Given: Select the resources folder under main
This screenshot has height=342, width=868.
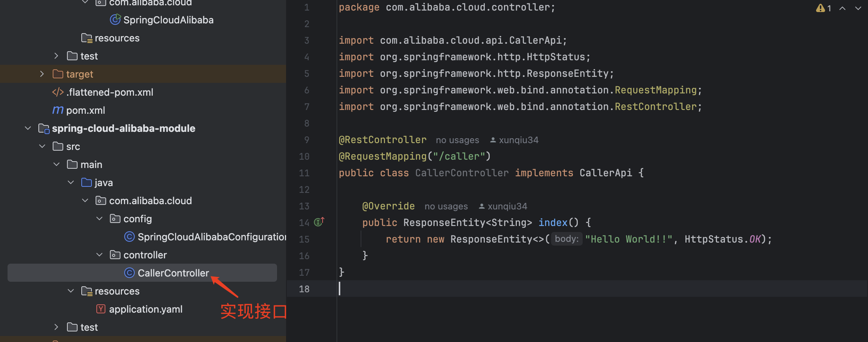Looking at the screenshot, I should coord(117,291).
